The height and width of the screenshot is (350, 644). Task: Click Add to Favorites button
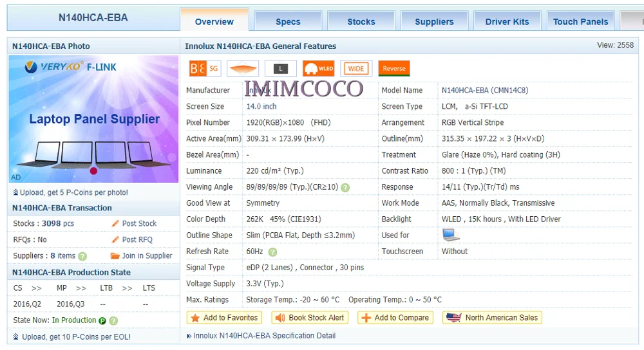coord(224,318)
